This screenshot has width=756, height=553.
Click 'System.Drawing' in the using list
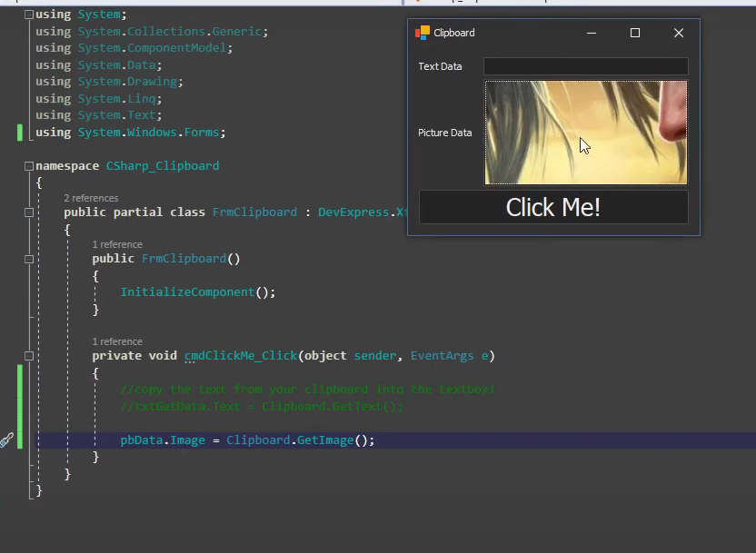coord(127,82)
